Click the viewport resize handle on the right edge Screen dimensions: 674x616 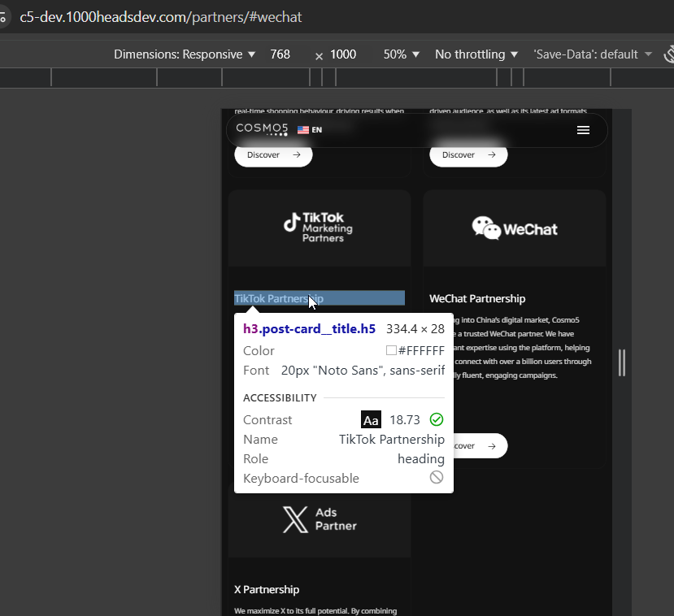click(621, 363)
